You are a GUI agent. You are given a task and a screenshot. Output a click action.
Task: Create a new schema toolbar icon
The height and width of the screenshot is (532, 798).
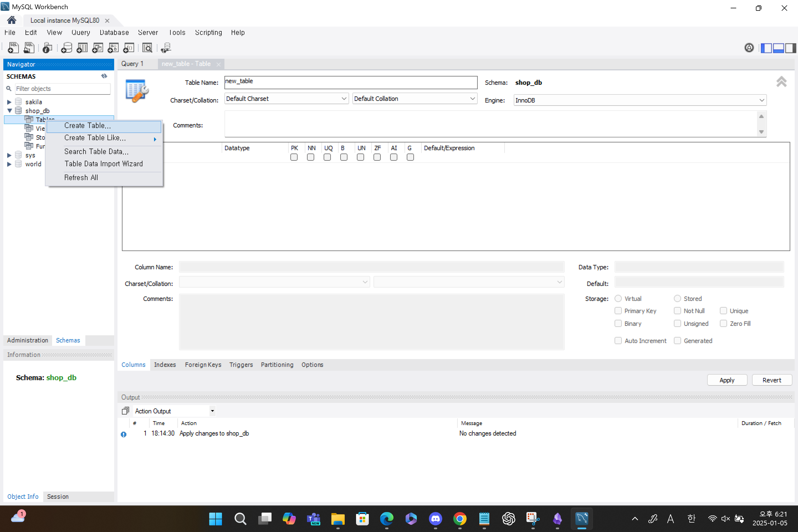pos(66,48)
